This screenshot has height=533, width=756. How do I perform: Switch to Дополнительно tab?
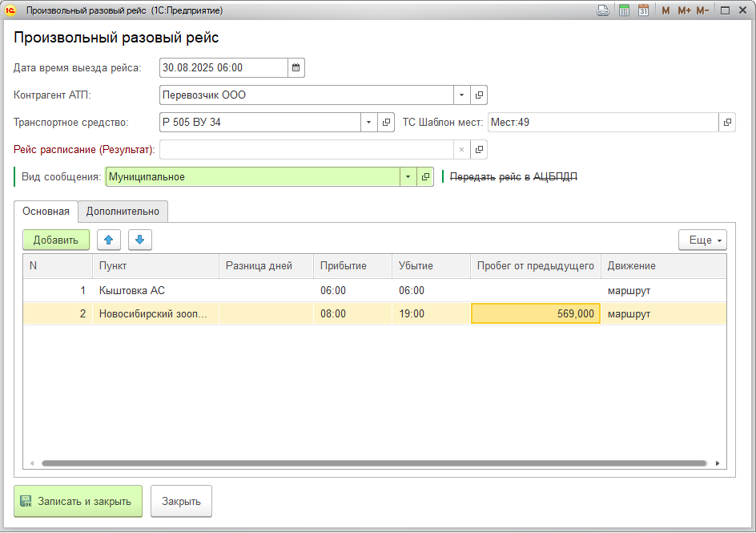tap(123, 212)
